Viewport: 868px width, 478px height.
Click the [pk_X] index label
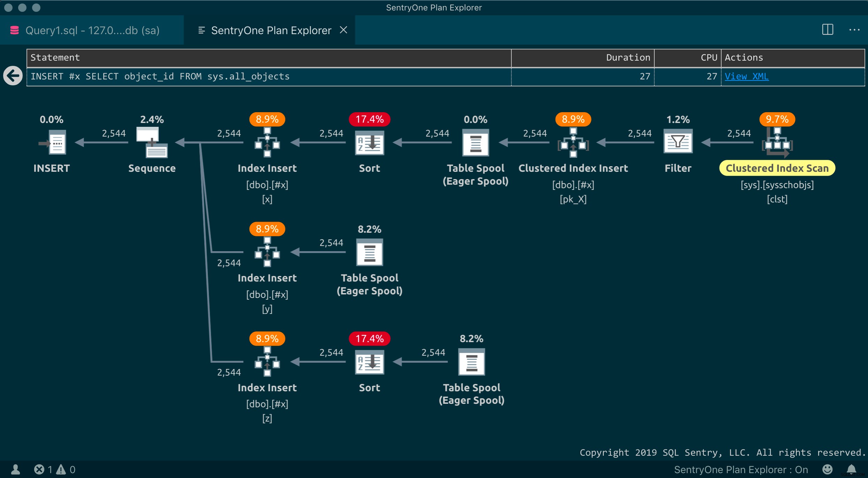pyautogui.click(x=573, y=199)
